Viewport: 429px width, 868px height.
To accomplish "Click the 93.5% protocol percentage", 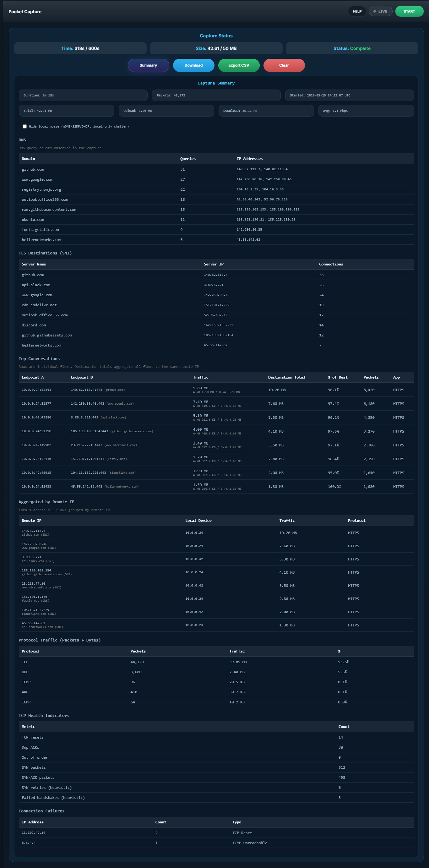I will [343, 662].
